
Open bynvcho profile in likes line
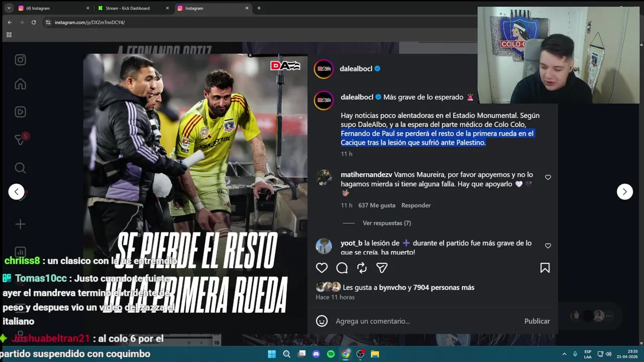(392, 288)
